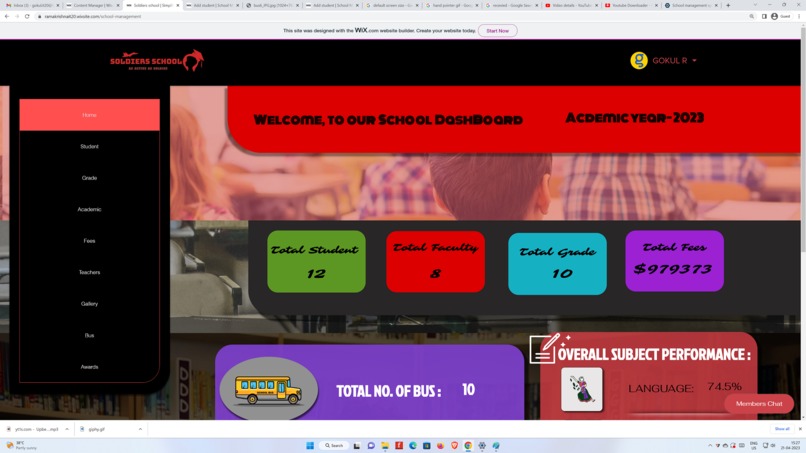Open the Teachers sidebar page

(89, 272)
